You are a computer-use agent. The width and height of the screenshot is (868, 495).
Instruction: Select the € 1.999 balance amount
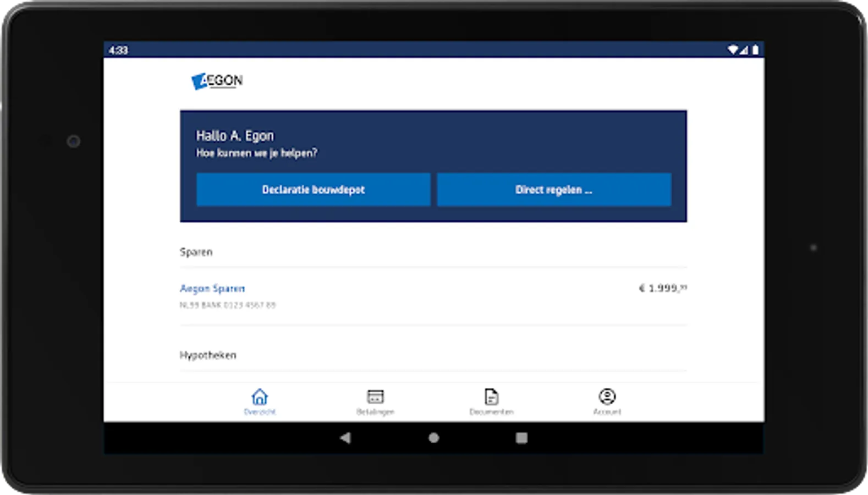(x=662, y=288)
